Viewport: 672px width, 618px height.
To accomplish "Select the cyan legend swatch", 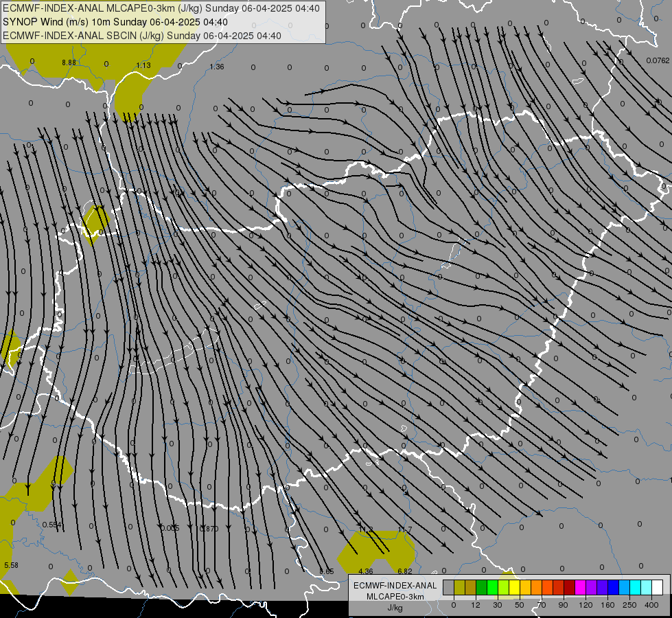I will click(636, 587).
